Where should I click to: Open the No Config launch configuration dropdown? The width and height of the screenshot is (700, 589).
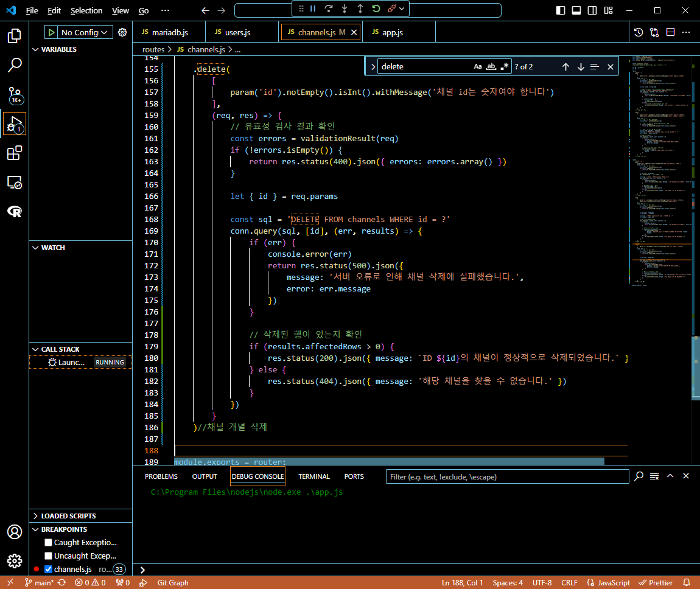85,32
